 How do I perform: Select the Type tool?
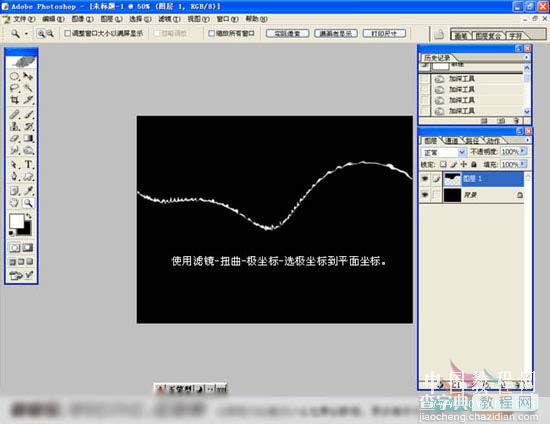pos(28,164)
